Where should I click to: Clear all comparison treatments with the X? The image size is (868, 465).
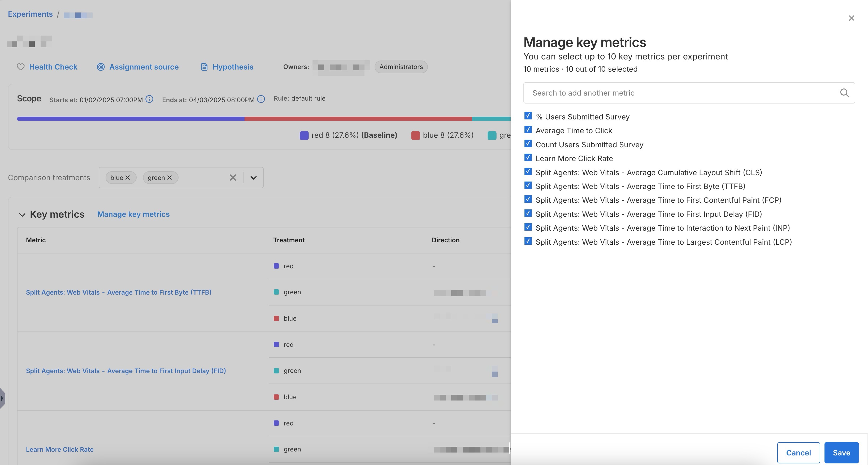click(x=232, y=177)
